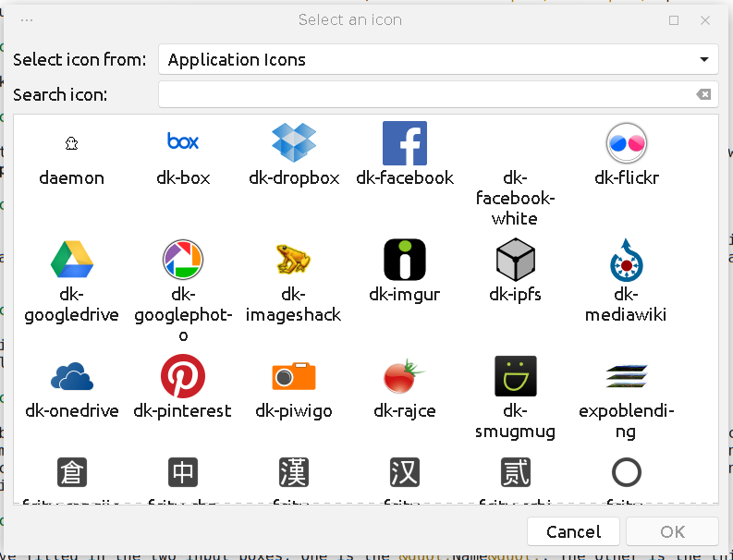Clear the search field text
The width and height of the screenshot is (733, 560).
click(x=703, y=94)
